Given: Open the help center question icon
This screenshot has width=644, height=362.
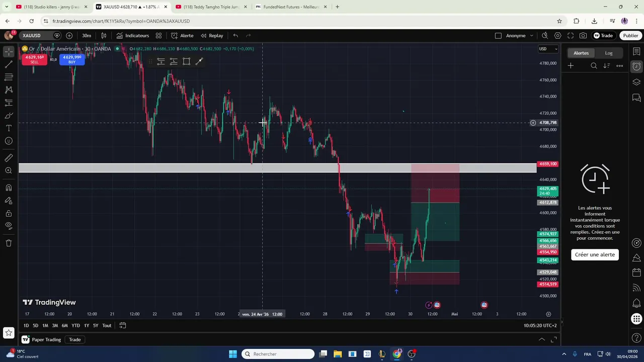Looking at the screenshot, I should 636,337.
